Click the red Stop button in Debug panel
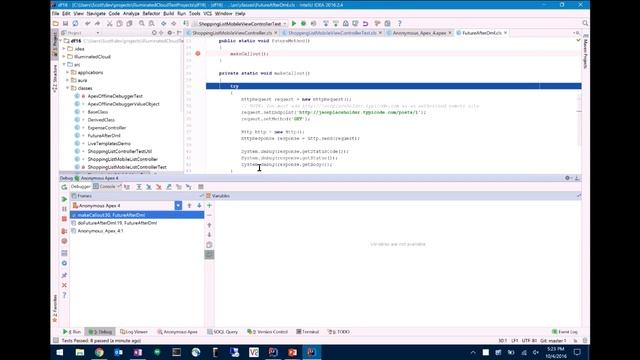This screenshot has width=640, height=360. pyautogui.click(x=64, y=219)
